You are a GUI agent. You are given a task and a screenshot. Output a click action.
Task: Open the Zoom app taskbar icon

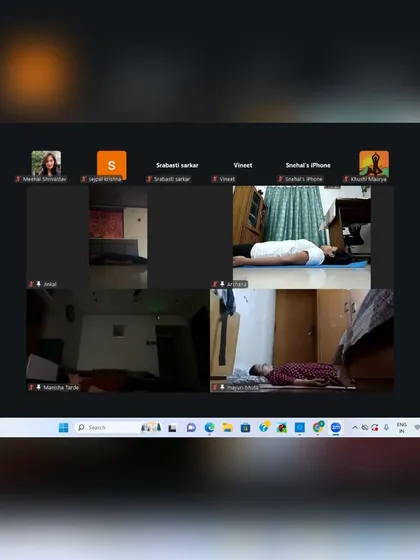[336, 427]
